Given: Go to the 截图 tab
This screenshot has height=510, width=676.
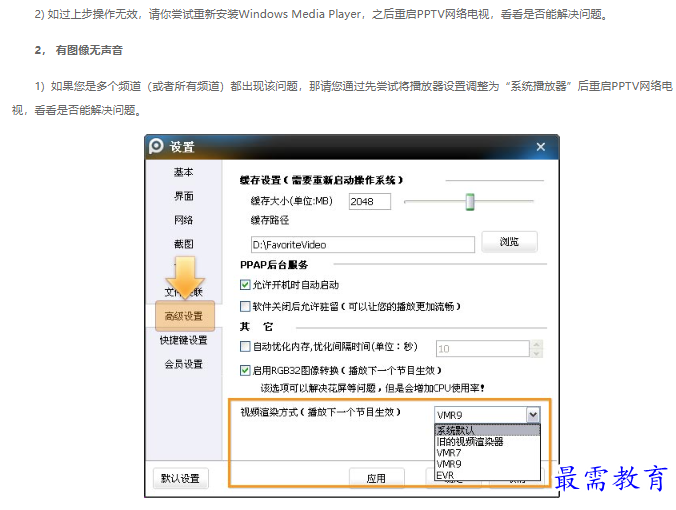Looking at the screenshot, I should click(184, 244).
